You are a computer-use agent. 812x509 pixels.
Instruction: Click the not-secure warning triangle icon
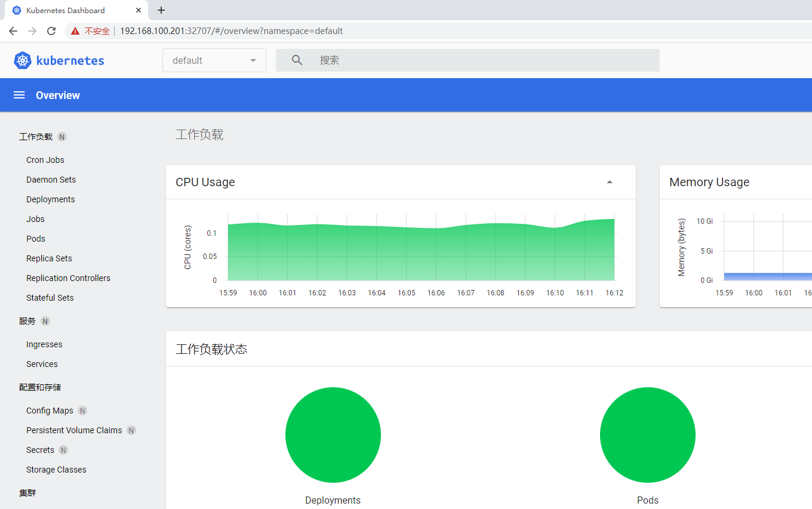tap(75, 31)
